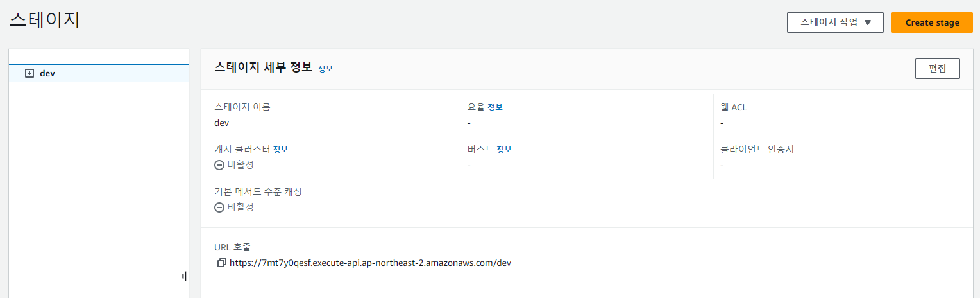
Task: Click the Create stage button
Action: (932, 22)
